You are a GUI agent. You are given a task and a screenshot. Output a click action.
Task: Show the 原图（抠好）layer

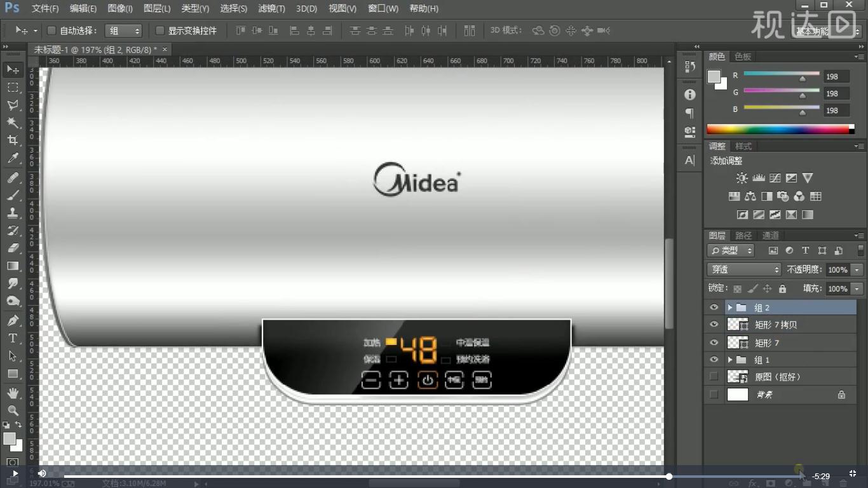click(x=714, y=377)
